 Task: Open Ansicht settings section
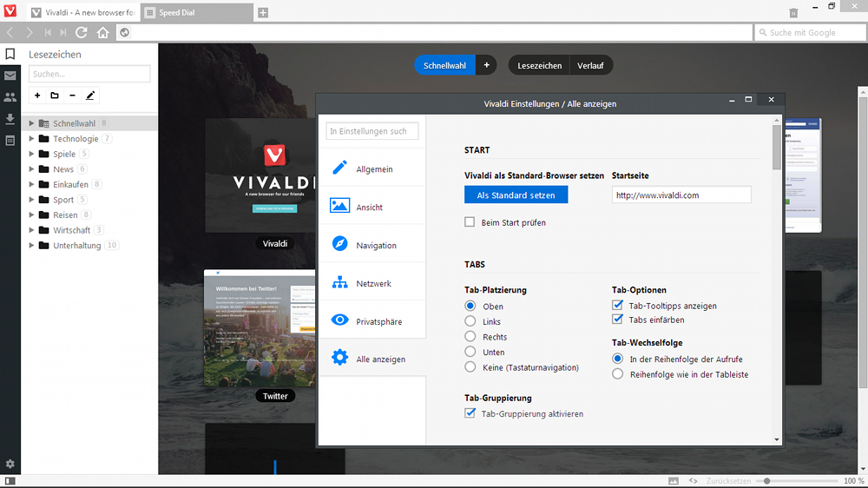click(x=372, y=207)
